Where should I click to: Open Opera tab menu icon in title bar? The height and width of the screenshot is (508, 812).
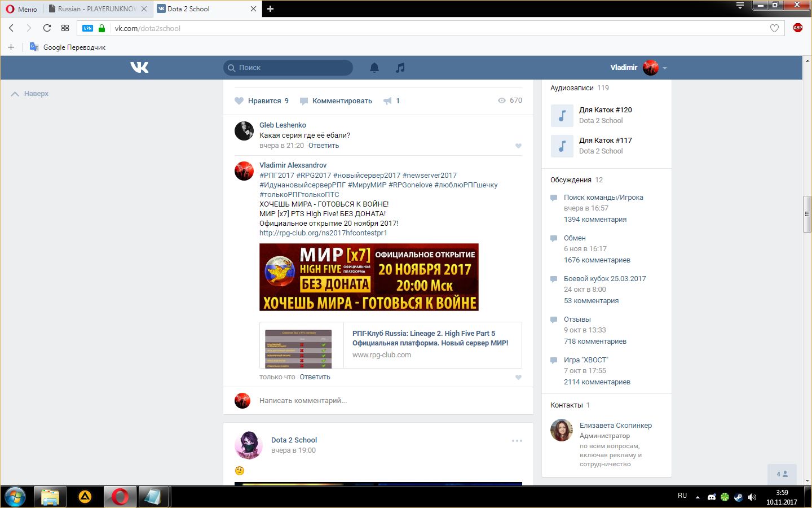tap(740, 6)
